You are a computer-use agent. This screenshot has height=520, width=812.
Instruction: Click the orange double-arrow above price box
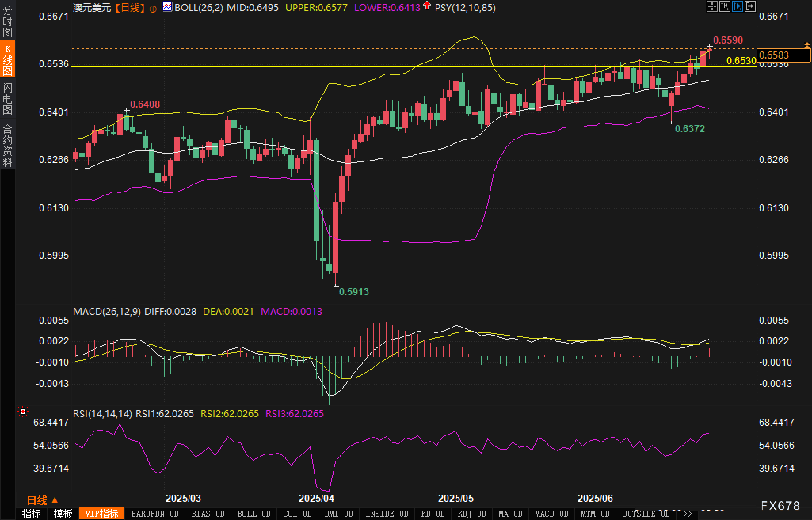pos(807,45)
